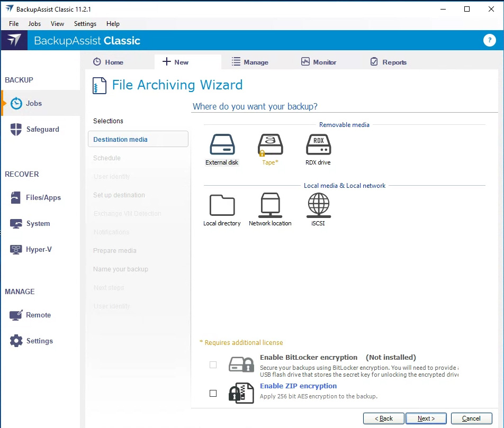
Task: Open Hyper-V recovery in sidebar
Action: [x=39, y=250]
